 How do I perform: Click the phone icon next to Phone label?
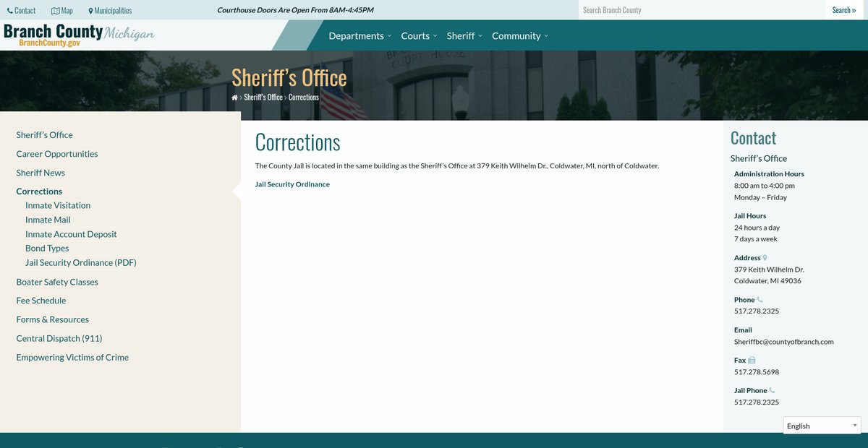759,300
